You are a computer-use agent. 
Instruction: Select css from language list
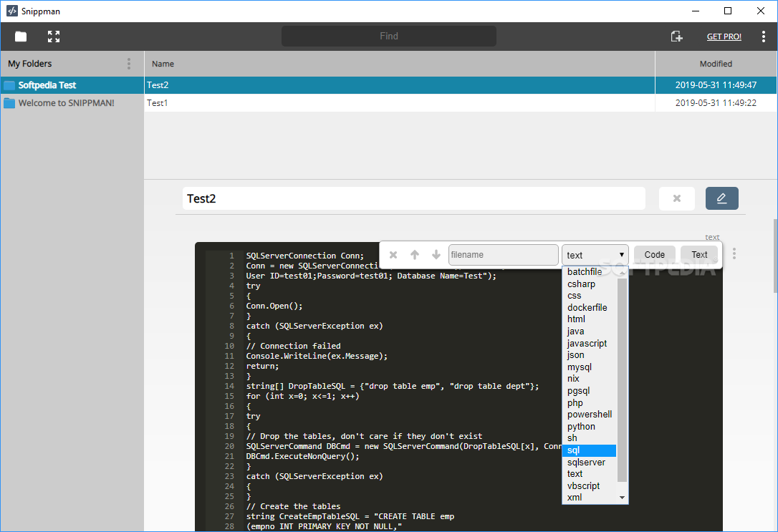pyautogui.click(x=590, y=296)
